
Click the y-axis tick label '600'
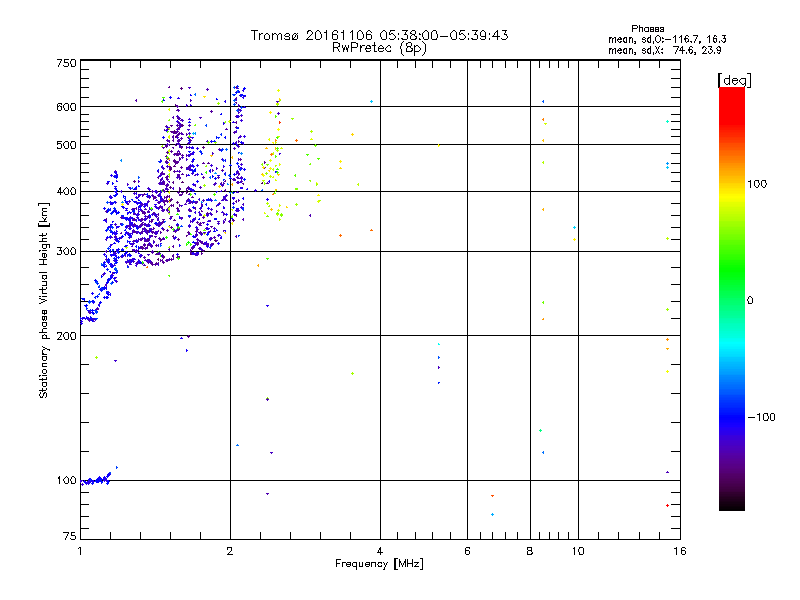coord(66,107)
